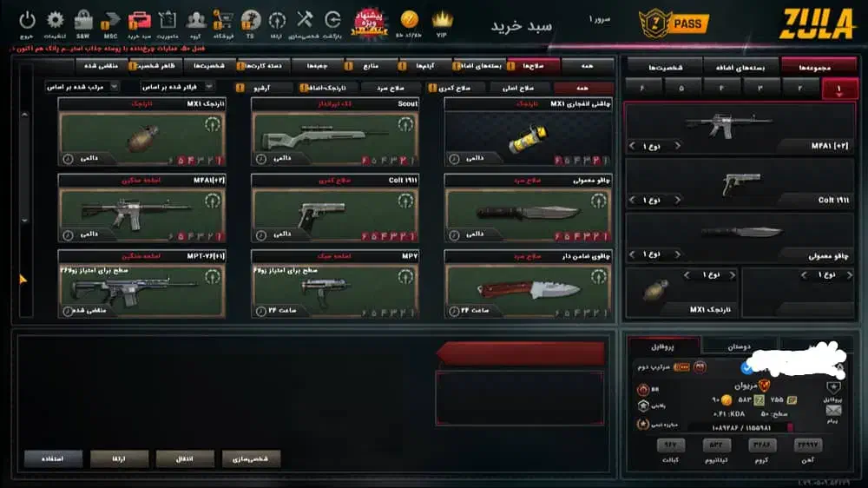Click the upgrade button (ارتقا)
Image resolution: width=868 pixels, height=488 pixels.
pos(119,458)
